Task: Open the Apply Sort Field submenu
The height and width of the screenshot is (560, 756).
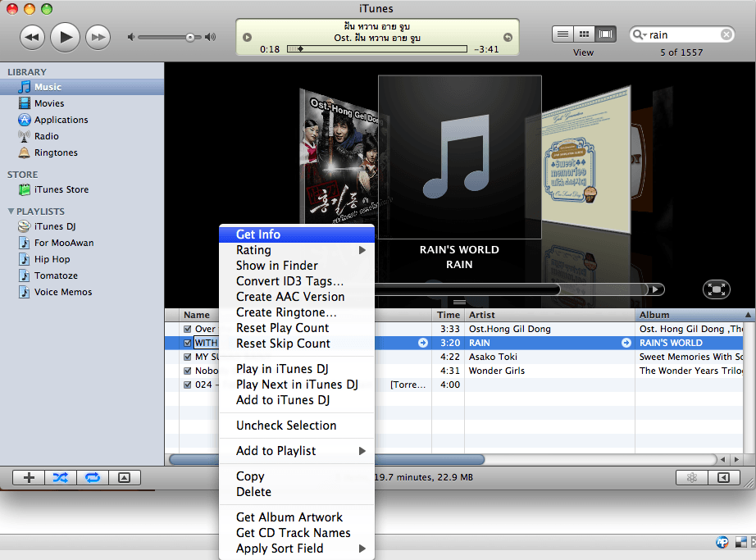Action: pyautogui.click(x=297, y=549)
